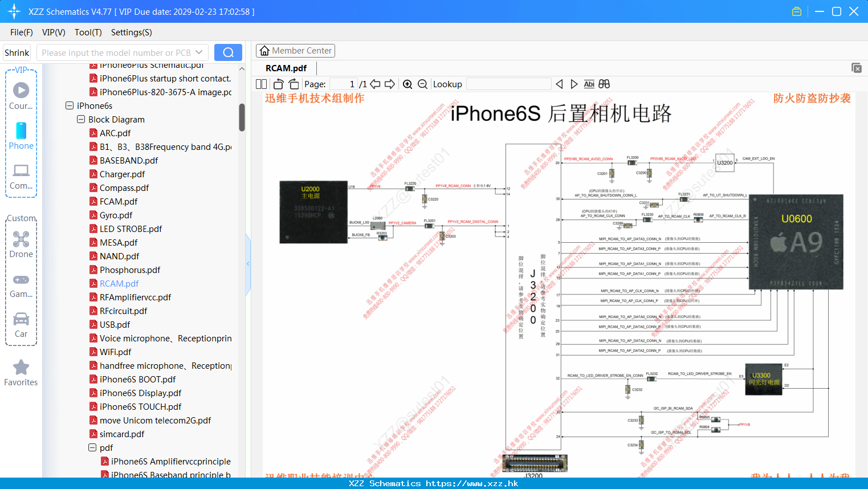Screen dimensions: 868x489
Task: Open LED STROBE.pdf
Action: (131, 229)
